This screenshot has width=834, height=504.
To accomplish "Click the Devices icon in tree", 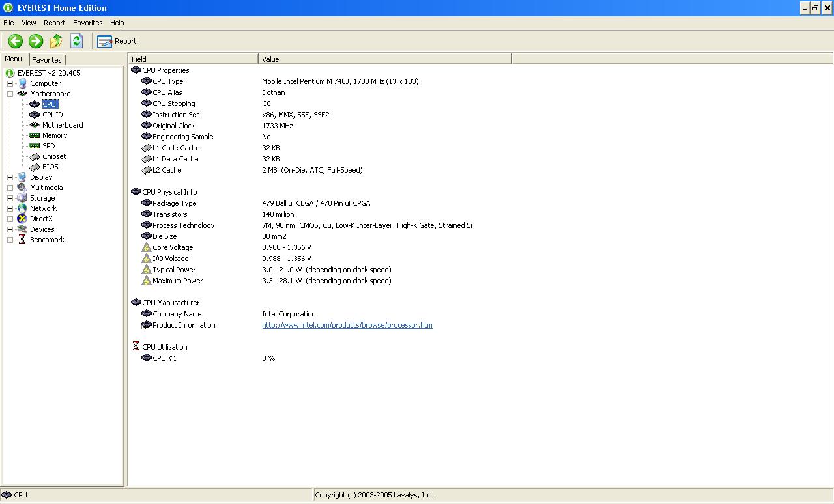I will pos(23,229).
